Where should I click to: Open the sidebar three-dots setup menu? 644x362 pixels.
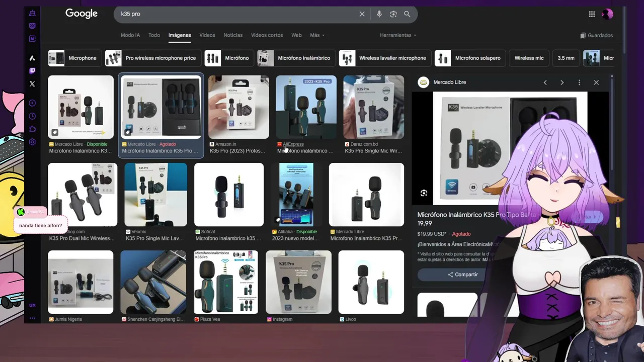click(x=32, y=318)
